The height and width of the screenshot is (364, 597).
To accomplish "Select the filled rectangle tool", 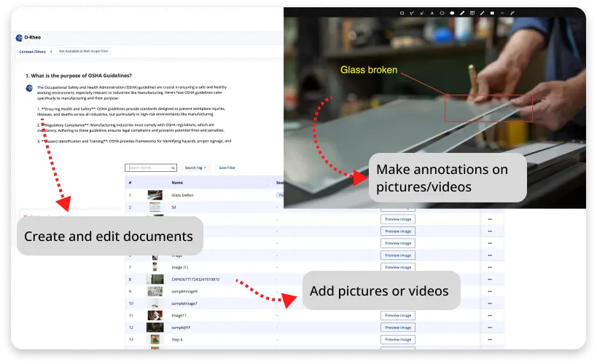I will pos(492,13).
